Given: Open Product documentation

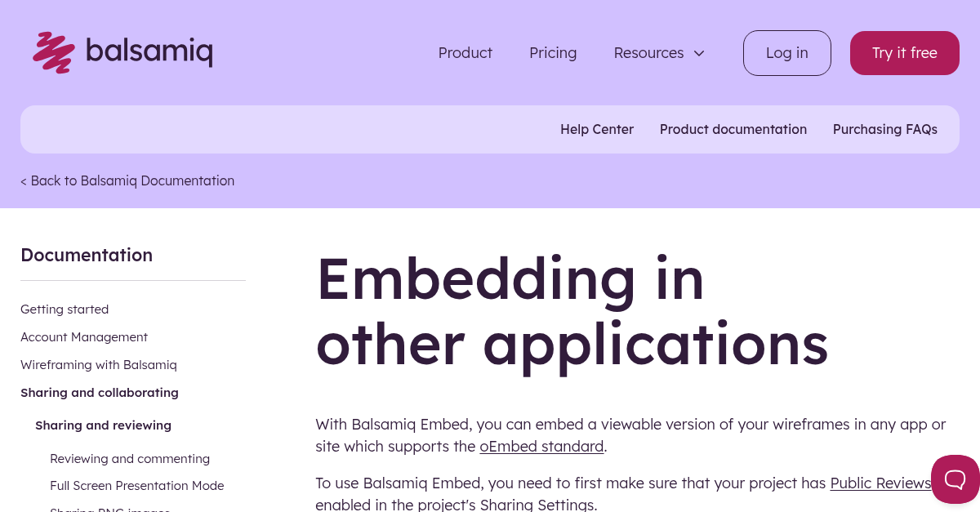Looking at the screenshot, I should (733, 129).
